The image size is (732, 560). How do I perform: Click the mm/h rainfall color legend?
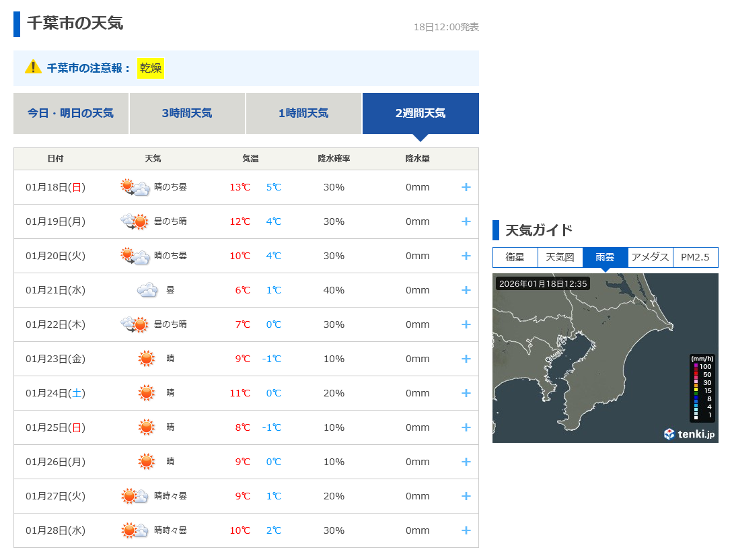pos(702,387)
